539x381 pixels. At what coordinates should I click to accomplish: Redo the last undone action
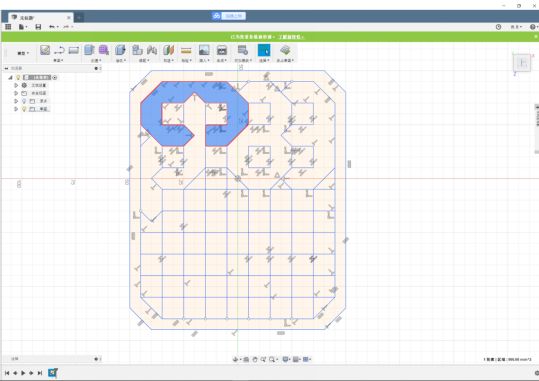coord(67,26)
